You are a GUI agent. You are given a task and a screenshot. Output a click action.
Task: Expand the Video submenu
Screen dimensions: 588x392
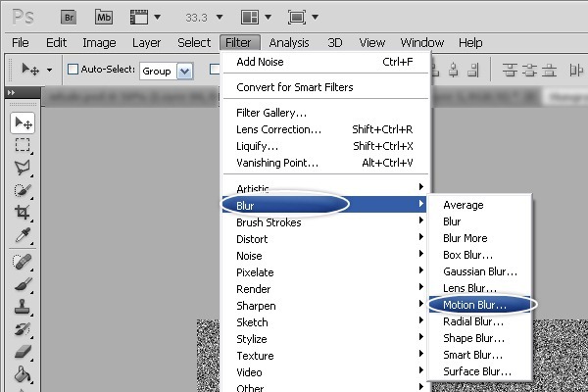[x=325, y=372]
